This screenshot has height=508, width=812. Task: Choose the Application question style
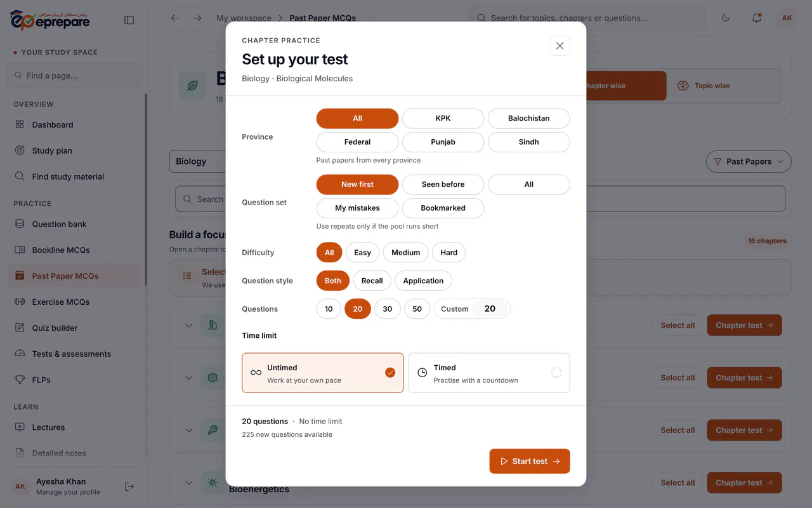pyautogui.click(x=423, y=281)
